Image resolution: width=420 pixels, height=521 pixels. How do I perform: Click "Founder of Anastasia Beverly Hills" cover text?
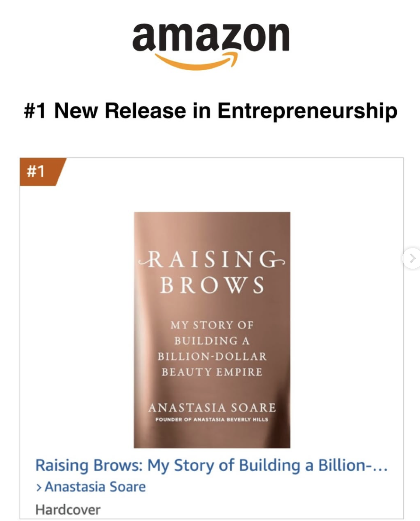pos(212,420)
